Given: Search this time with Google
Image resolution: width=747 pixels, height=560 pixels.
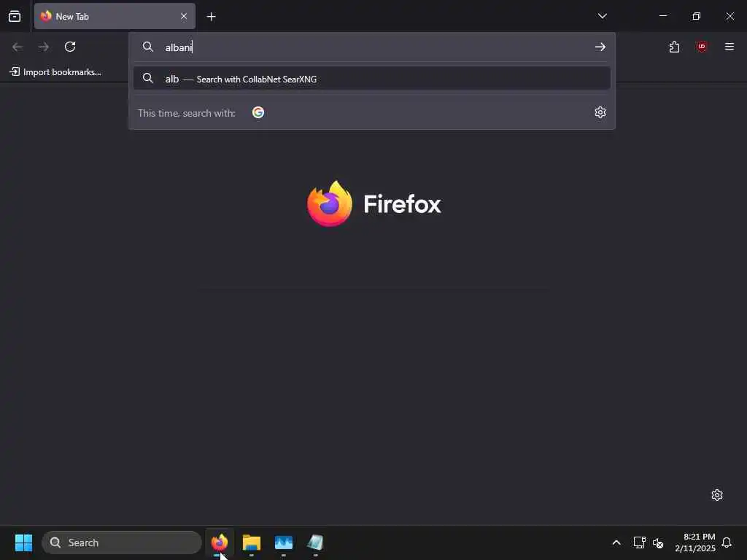Looking at the screenshot, I should 258,112.
